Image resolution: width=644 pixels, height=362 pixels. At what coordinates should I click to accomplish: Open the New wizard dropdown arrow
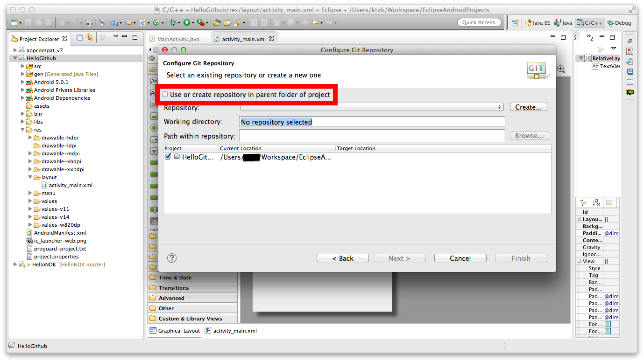point(20,23)
